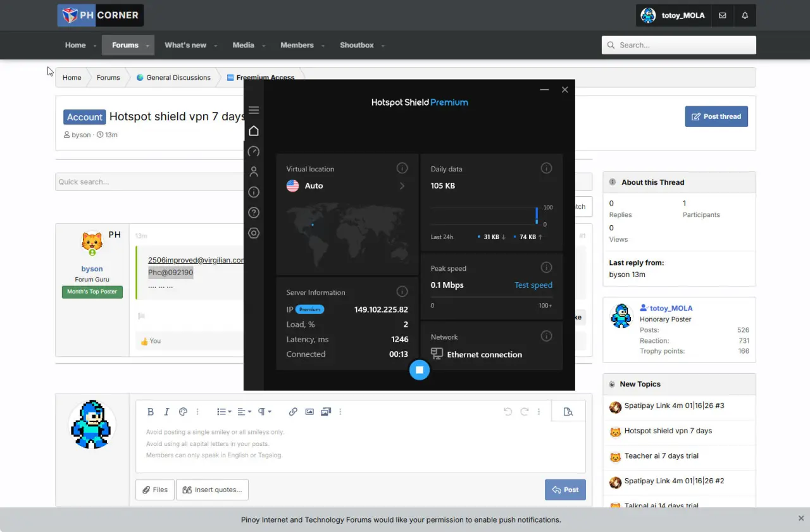Click the info icon on Peak speed card

pyautogui.click(x=546, y=268)
